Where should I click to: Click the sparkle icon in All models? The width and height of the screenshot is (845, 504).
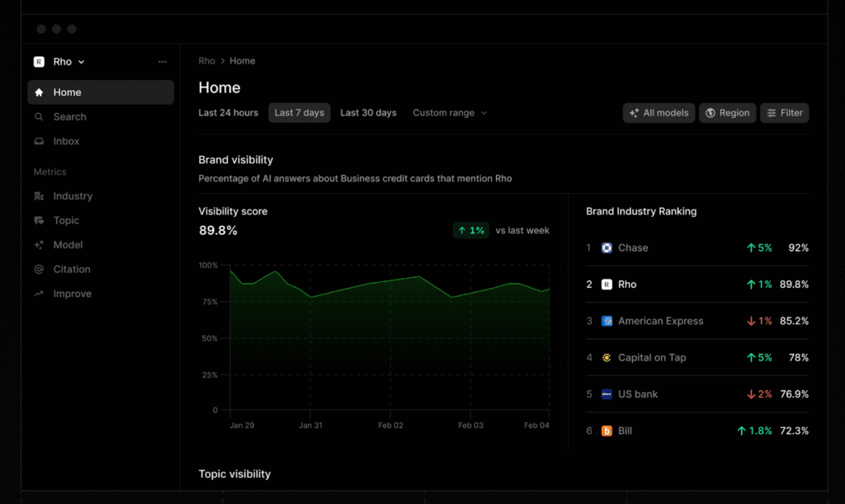pos(634,113)
